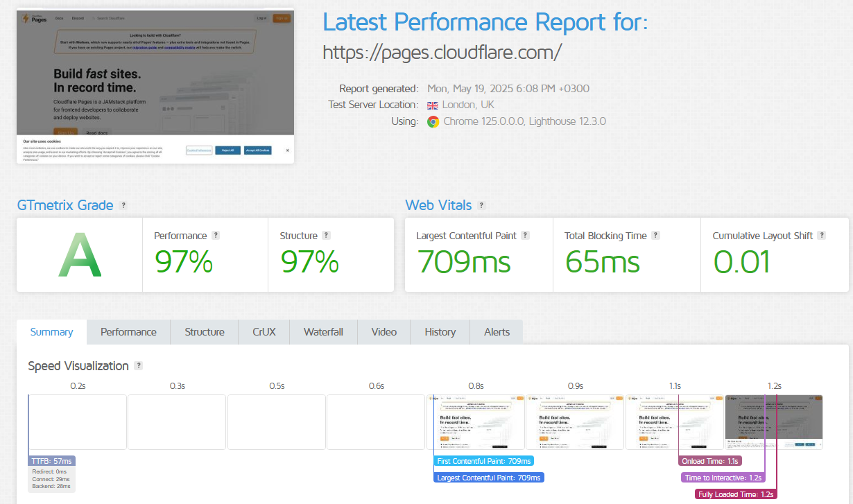
Task: Click the GTmetrix Grade heading
Action: click(65, 205)
